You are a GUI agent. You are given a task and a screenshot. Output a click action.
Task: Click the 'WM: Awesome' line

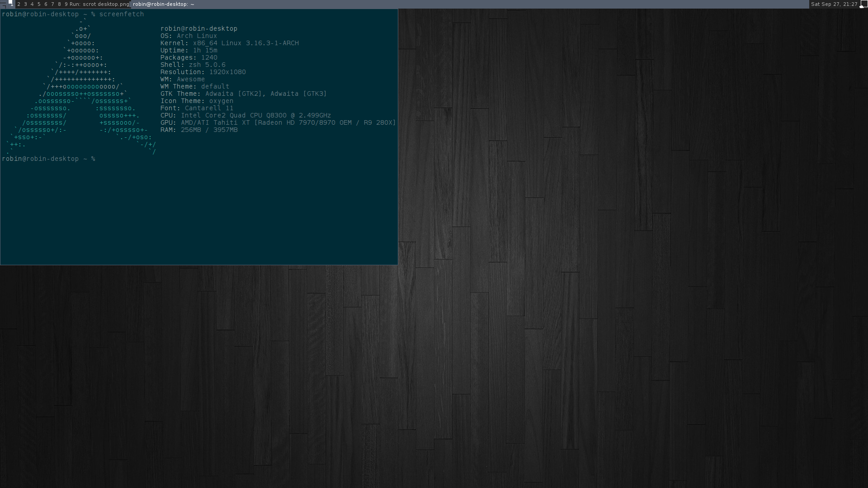coord(183,80)
